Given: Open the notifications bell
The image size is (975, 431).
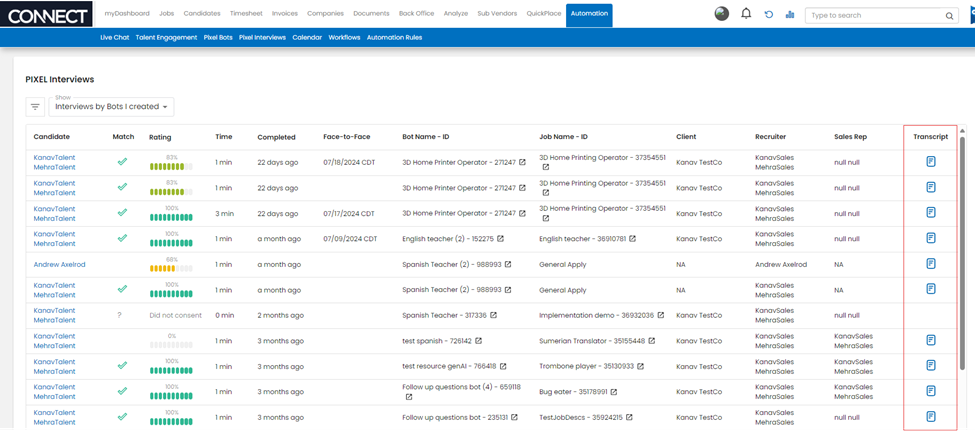Looking at the screenshot, I should [x=746, y=14].
